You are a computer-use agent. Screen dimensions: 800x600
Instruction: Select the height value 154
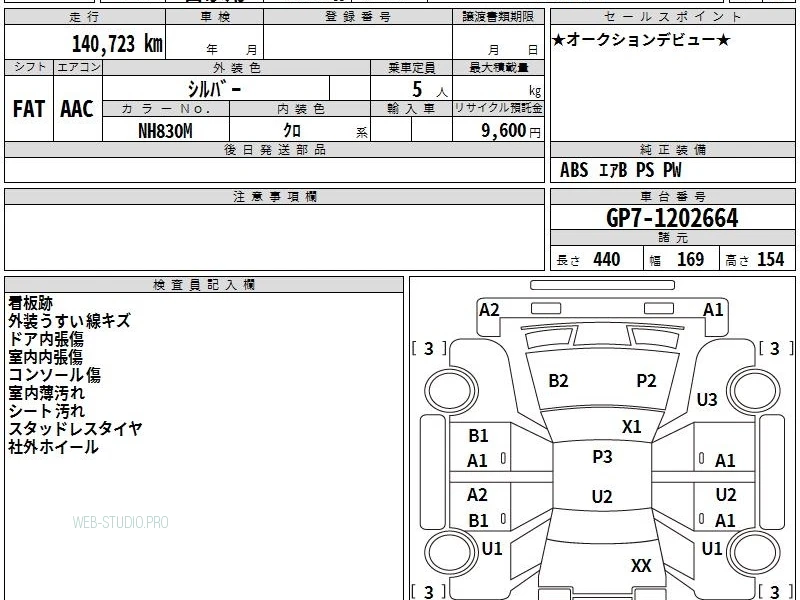770,259
